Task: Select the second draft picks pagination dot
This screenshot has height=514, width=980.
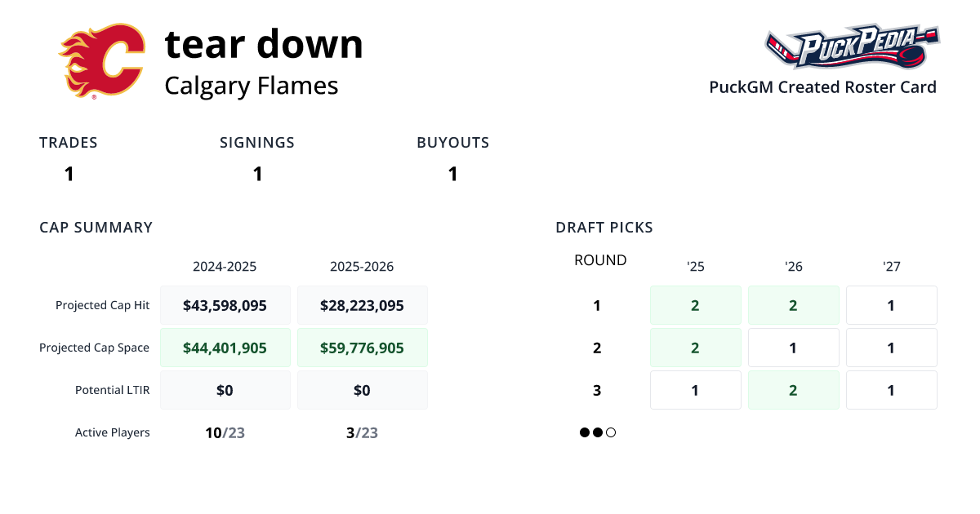Action: [x=598, y=432]
